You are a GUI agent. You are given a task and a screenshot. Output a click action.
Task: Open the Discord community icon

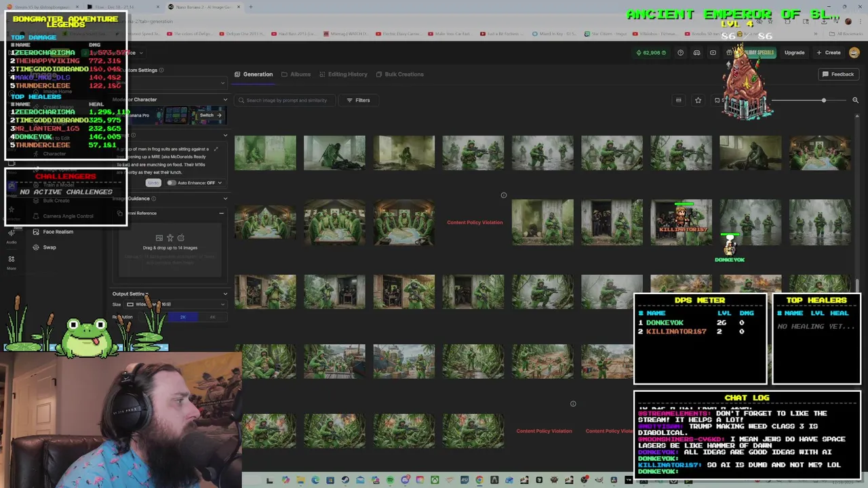(696, 53)
